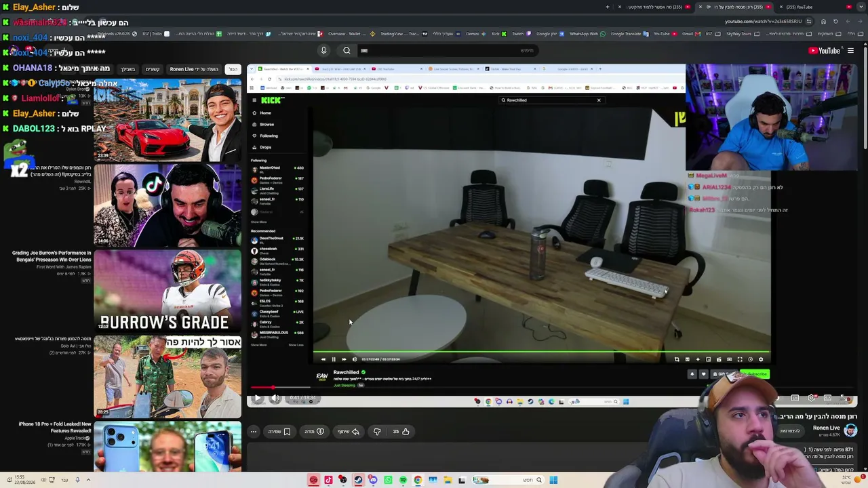Open YouTube player settings gear
This screenshot has width=868, height=488.
pyautogui.click(x=811, y=399)
